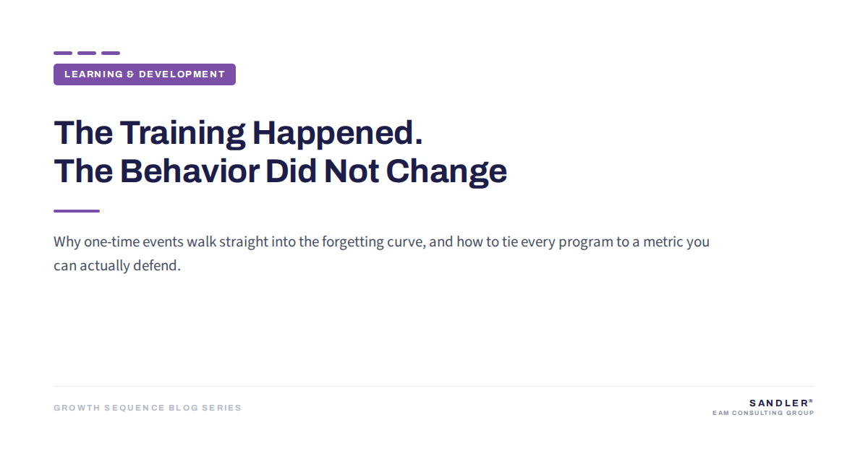Click the last of the three purple dashes

coord(111,53)
